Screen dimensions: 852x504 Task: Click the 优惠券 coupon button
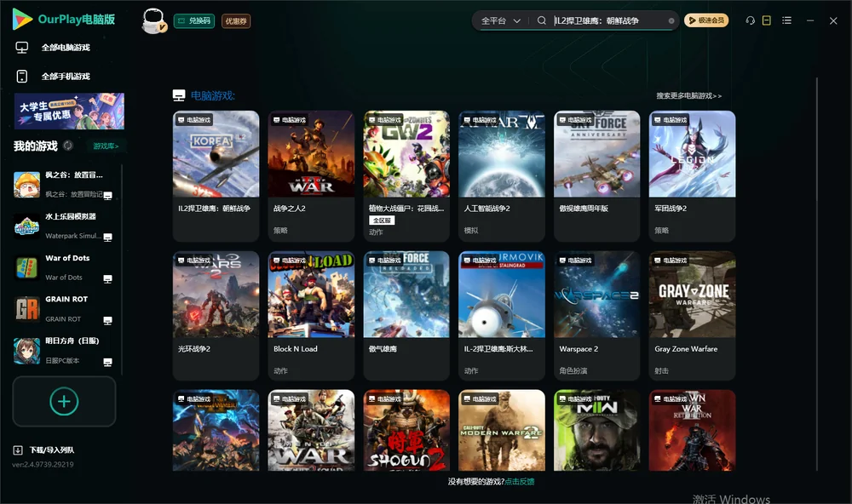236,21
